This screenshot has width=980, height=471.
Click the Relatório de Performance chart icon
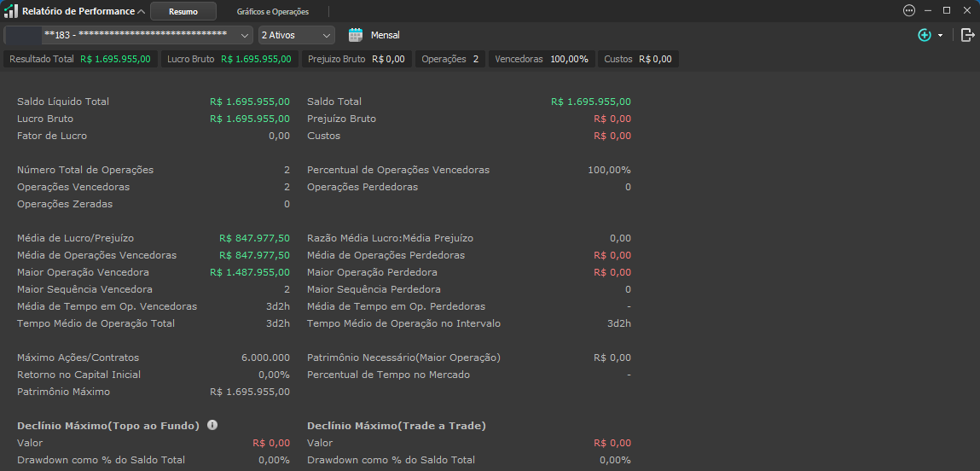pos(11,11)
